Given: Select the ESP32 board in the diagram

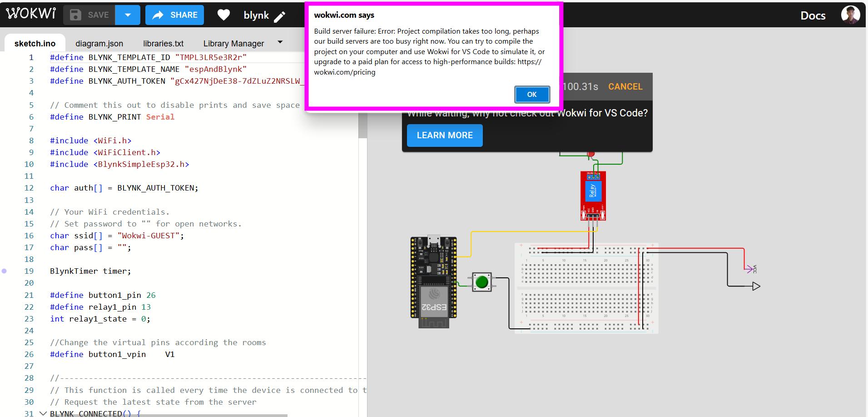Looking at the screenshot, I should click(x=433, y=282).
